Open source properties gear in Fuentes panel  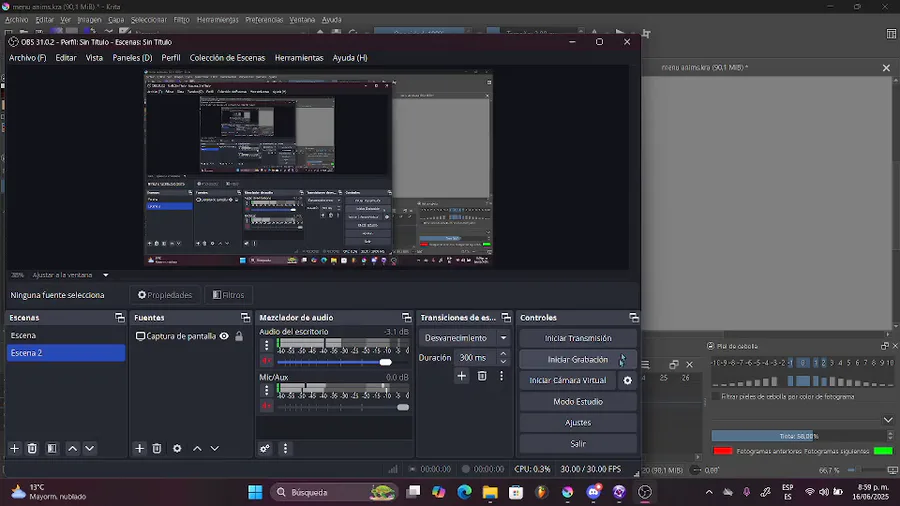tap(177, 449)
